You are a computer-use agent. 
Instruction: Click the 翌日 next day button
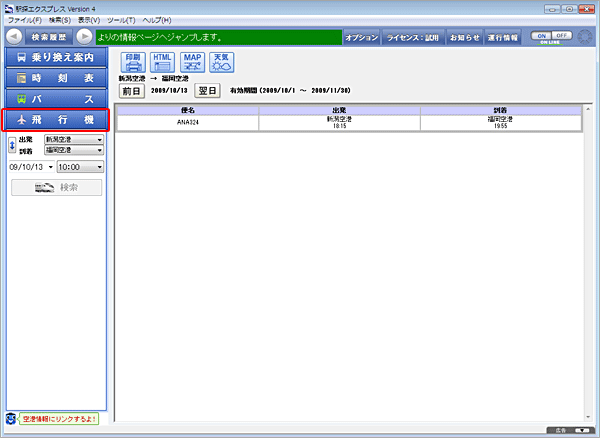[206, 90]
